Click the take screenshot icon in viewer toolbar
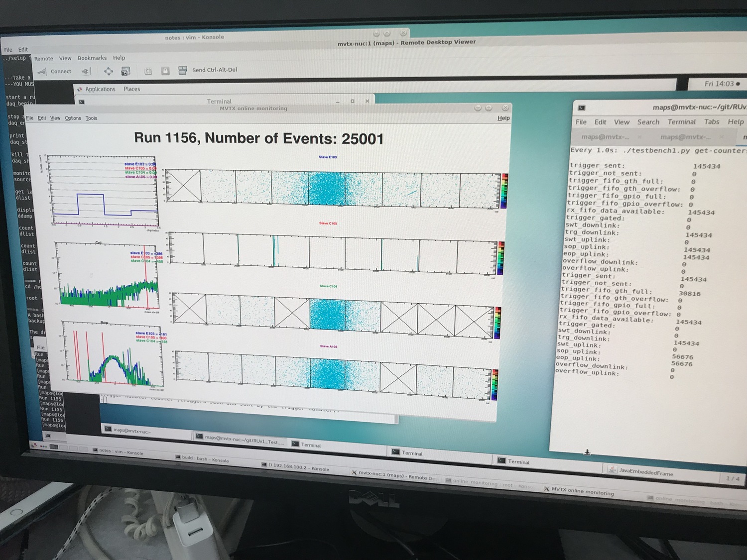The width and height of the screenshot is (747, 560). tap(125, 71)
